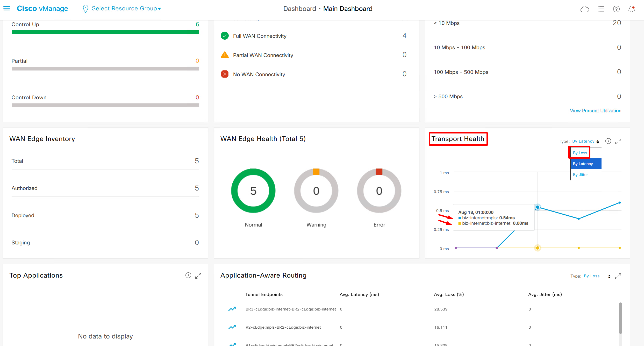Click the cloud icon in header
Image resolution: width=644 pixels, height=346 pixels.
[x=585, y=9]
